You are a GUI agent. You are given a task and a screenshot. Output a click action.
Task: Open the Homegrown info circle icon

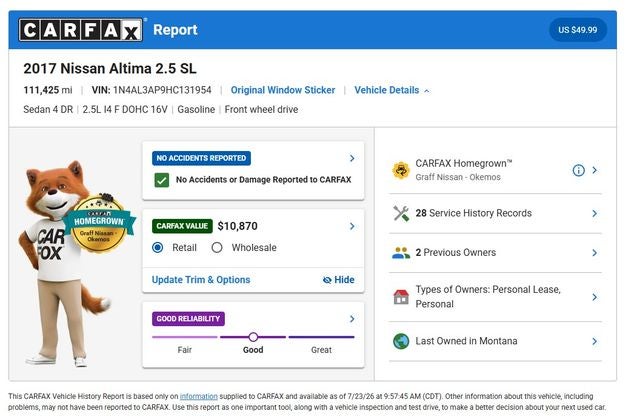pos(578,170)
